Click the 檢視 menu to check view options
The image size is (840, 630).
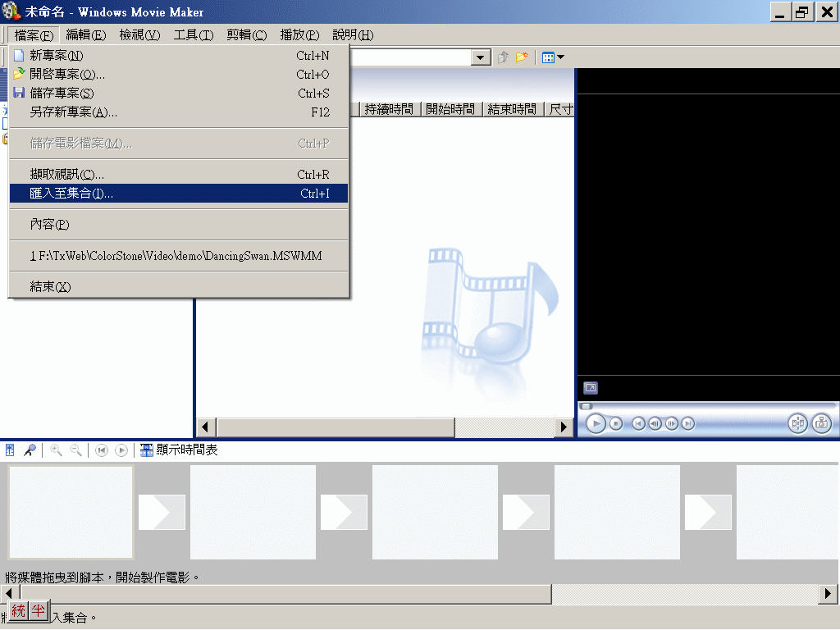[x=138, y=35]
